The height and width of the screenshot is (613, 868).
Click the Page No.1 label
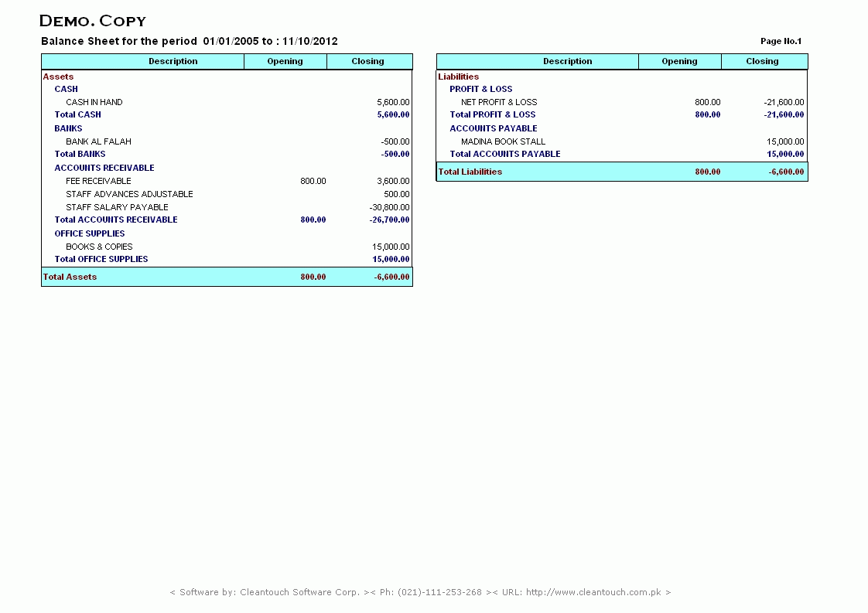781,41
